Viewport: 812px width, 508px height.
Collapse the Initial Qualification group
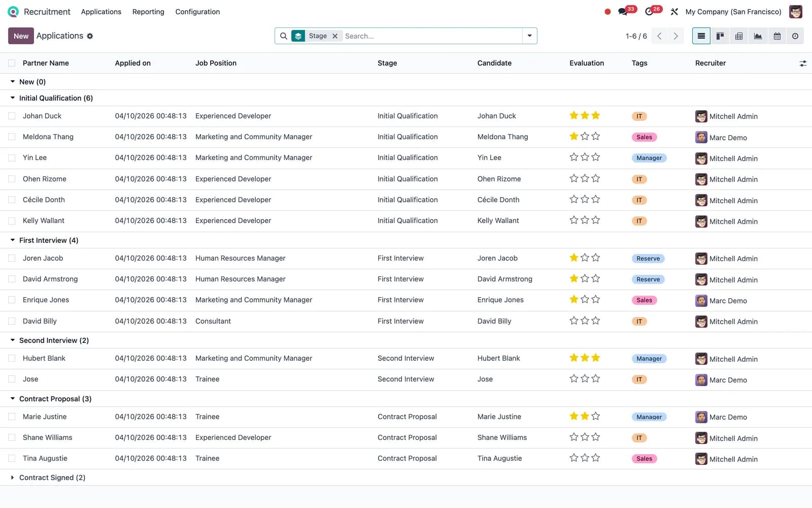(x=13, y=98)
